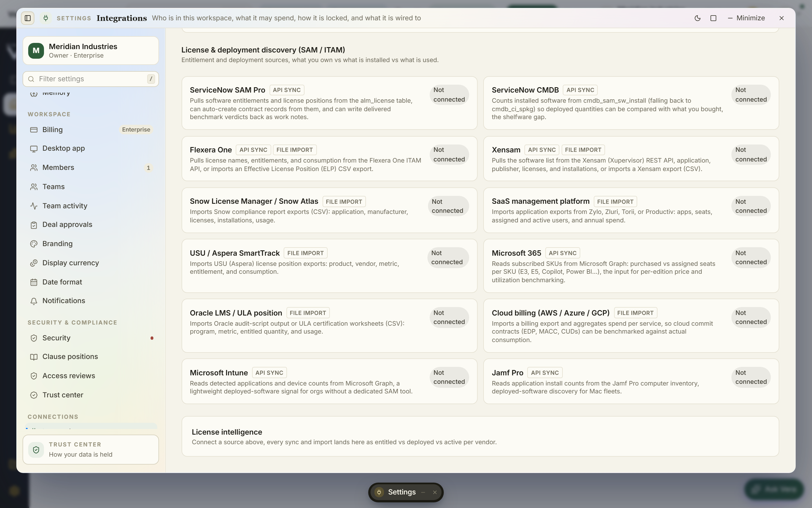Click the Enterprise badge beside Billing

[136, 130]
